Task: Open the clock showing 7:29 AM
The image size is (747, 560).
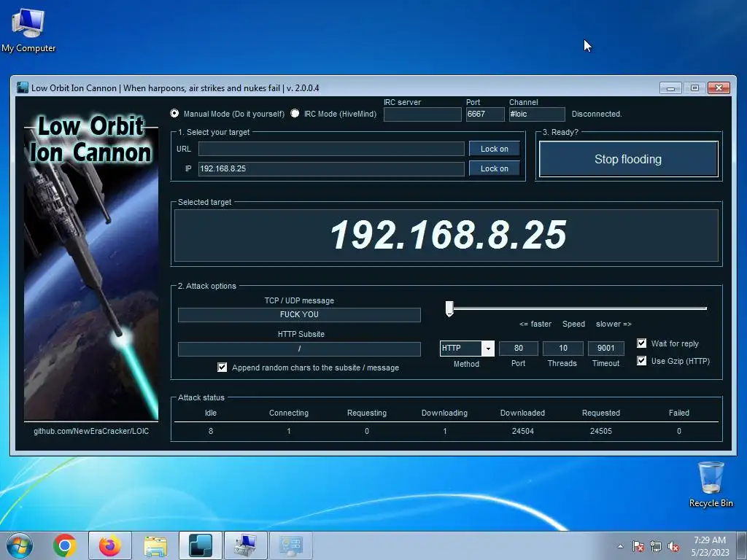Action: point(710,546)
